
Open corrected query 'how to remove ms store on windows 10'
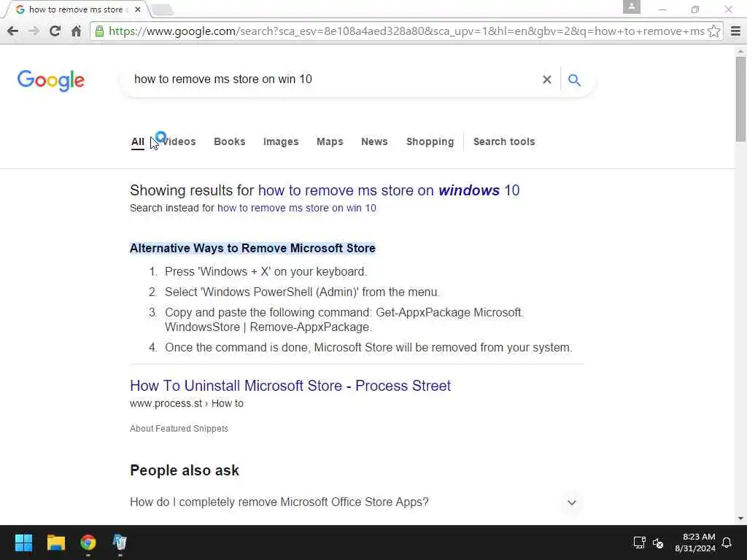point(389,190)
